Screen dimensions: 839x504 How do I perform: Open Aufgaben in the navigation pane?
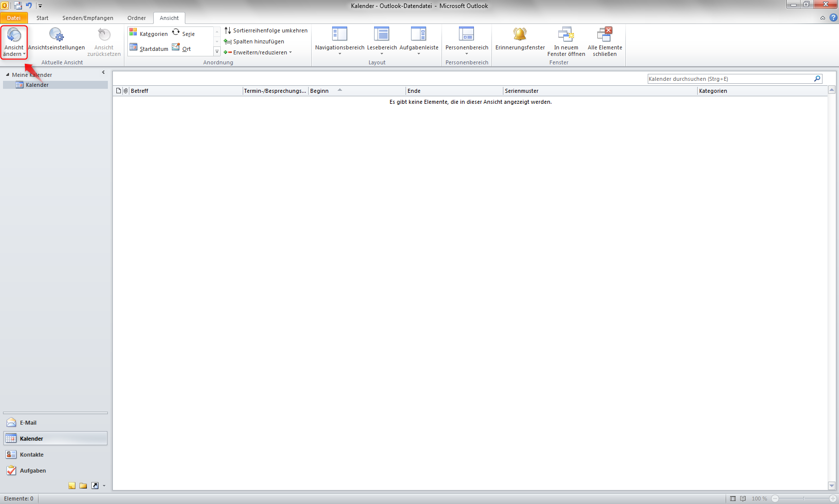click(32, 471)
